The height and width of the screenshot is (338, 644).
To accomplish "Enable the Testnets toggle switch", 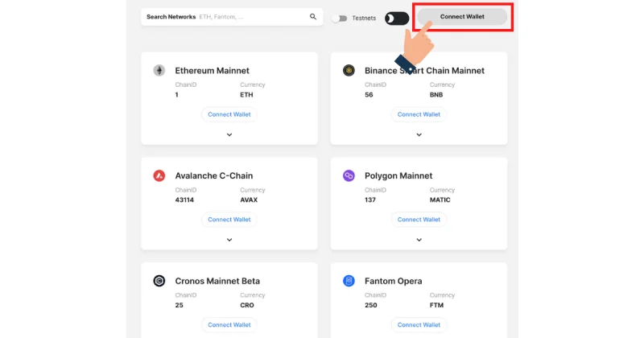I will click(341, 18).
